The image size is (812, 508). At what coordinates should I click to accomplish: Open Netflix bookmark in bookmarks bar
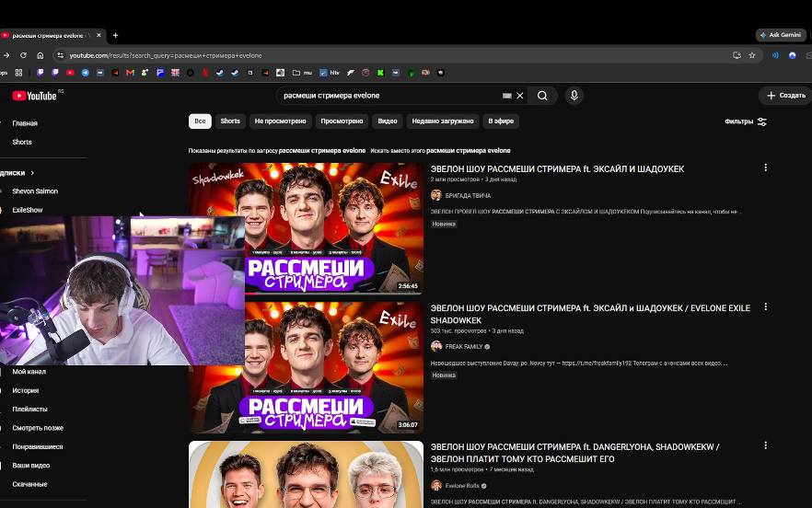pyautogui.click(x=205, y=73)
